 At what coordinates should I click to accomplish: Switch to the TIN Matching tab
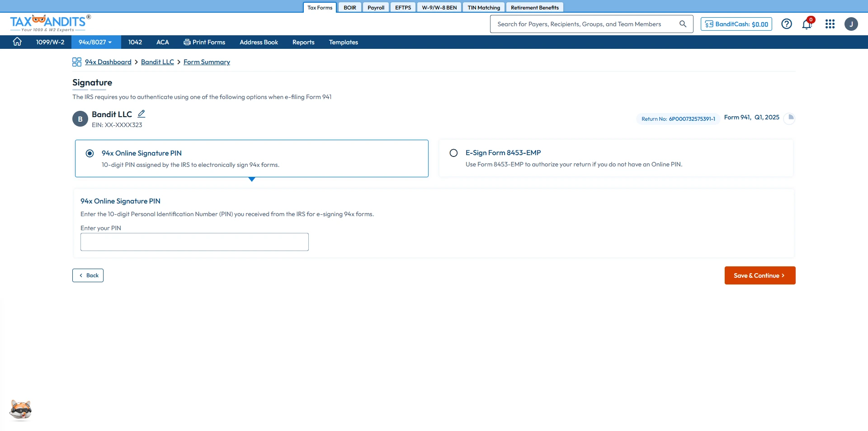tap(484, 8)
